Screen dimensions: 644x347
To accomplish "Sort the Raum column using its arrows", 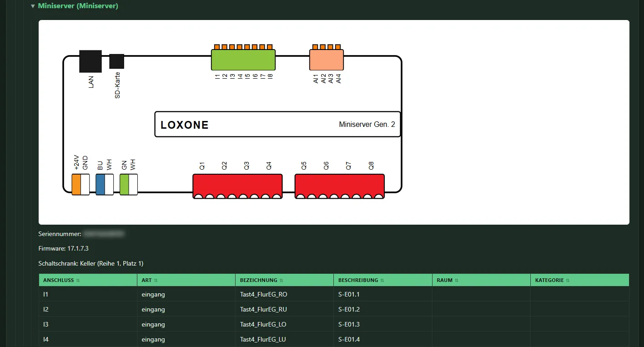I will click(x=457, y=281).
